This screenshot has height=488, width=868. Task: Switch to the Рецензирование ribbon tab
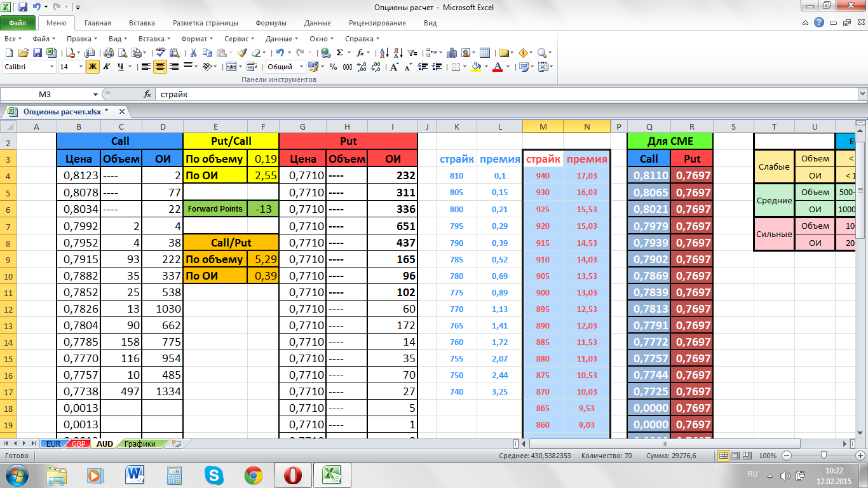coord(377,23)
